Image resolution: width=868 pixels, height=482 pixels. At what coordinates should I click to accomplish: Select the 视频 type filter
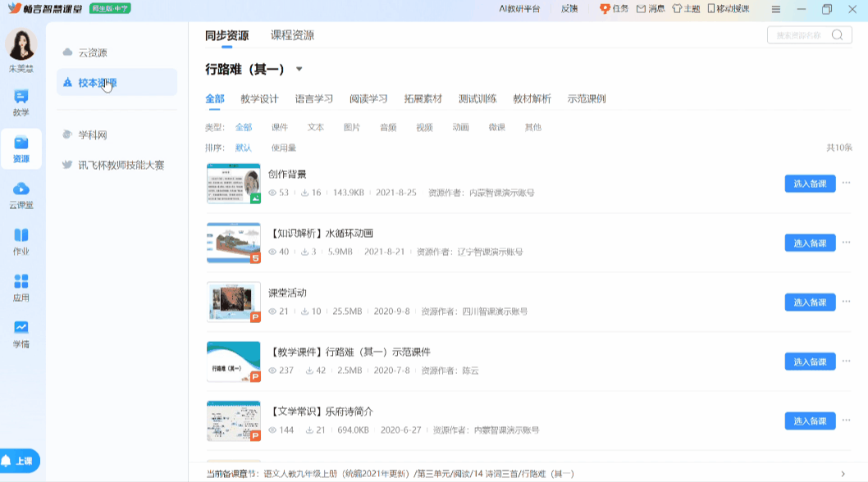pyautogui.click(x=424, y=128)
